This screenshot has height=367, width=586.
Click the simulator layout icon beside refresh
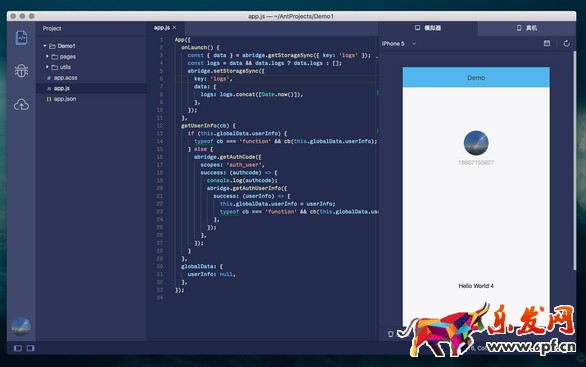click(x=547, y=43)
